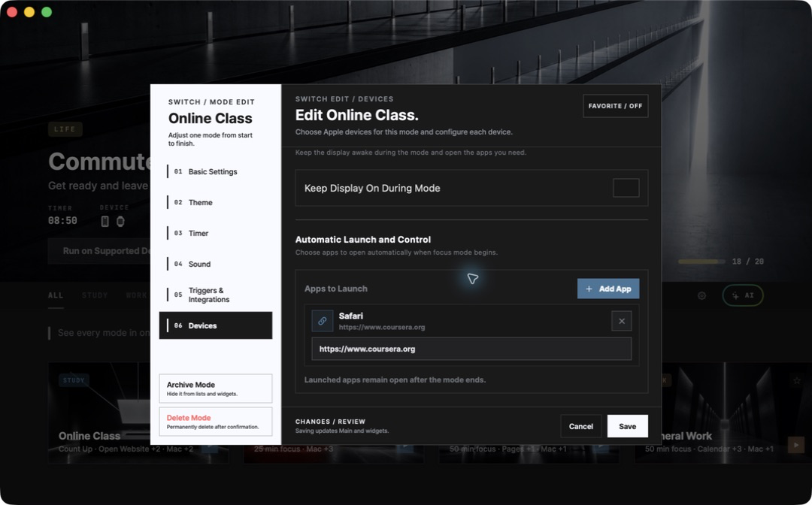Click the 08:50 timer value
Image resolution: width=812 pixels, height=505 pixels.
point(62,220)
